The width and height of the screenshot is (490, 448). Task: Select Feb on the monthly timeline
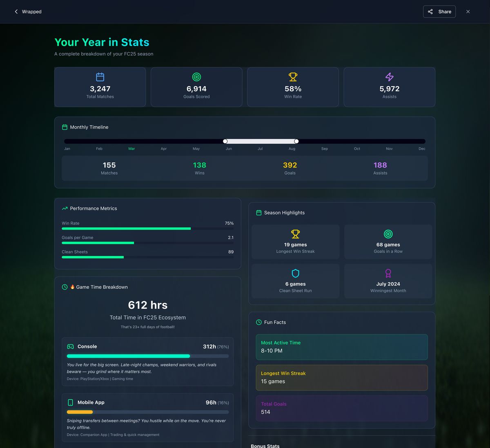pos(99,149)
